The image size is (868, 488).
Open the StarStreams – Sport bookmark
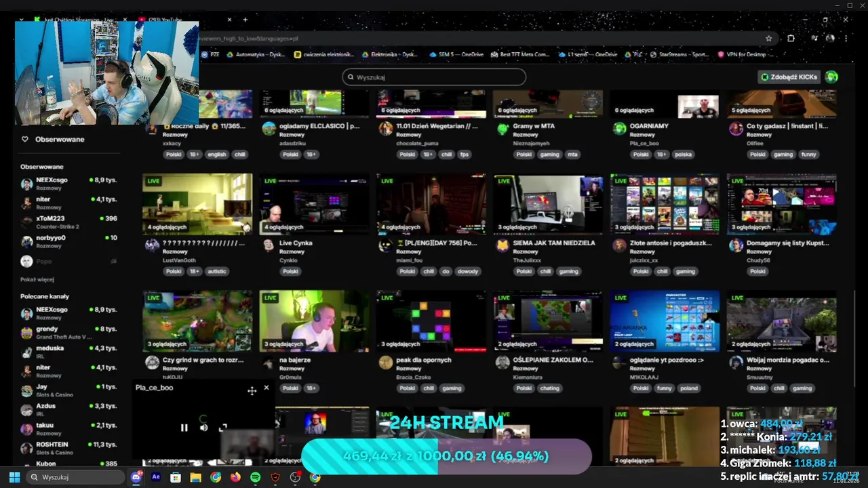679,55
